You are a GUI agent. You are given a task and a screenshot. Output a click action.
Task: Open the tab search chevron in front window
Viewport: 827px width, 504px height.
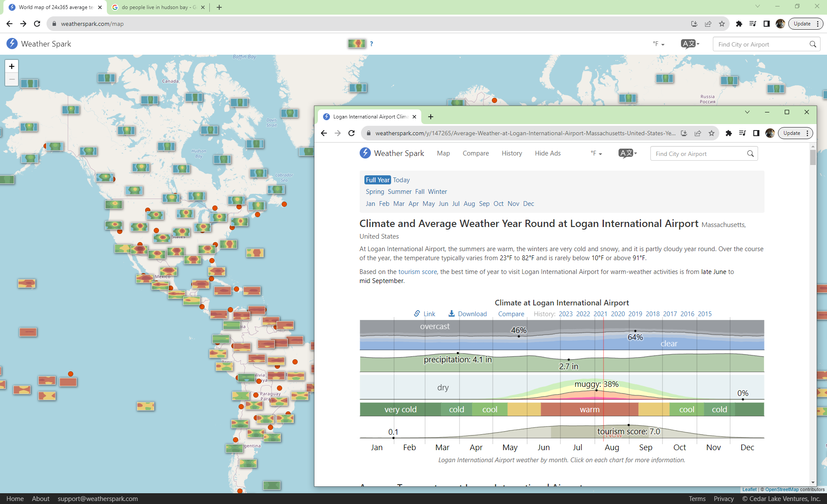coord(747,112)
